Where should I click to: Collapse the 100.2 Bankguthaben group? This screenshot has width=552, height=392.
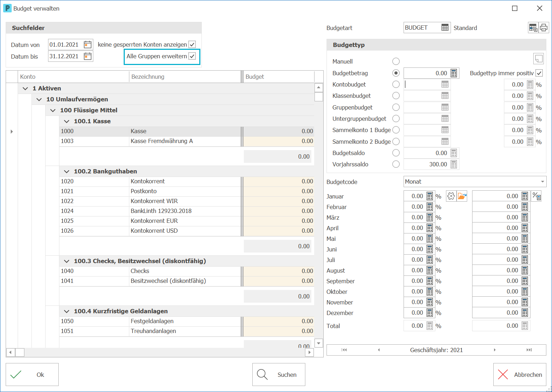tap(66, 171)
